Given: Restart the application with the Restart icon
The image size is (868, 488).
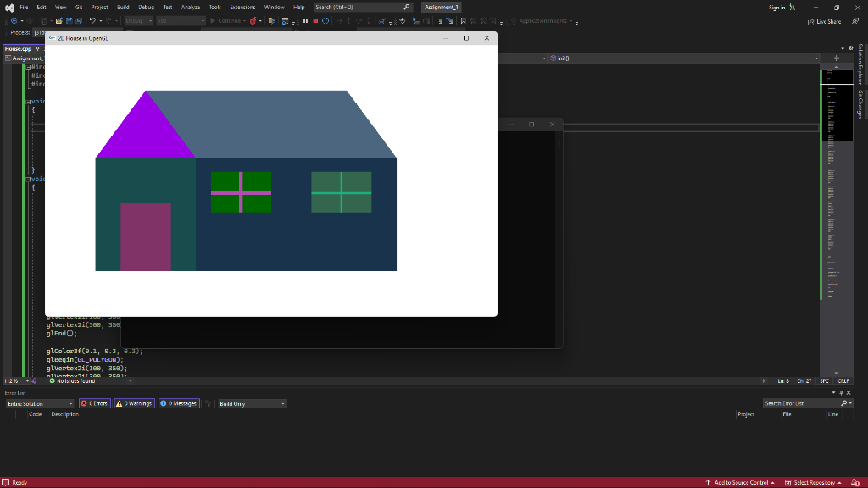Looking at the screenshot, I should (x=325, y=22).
